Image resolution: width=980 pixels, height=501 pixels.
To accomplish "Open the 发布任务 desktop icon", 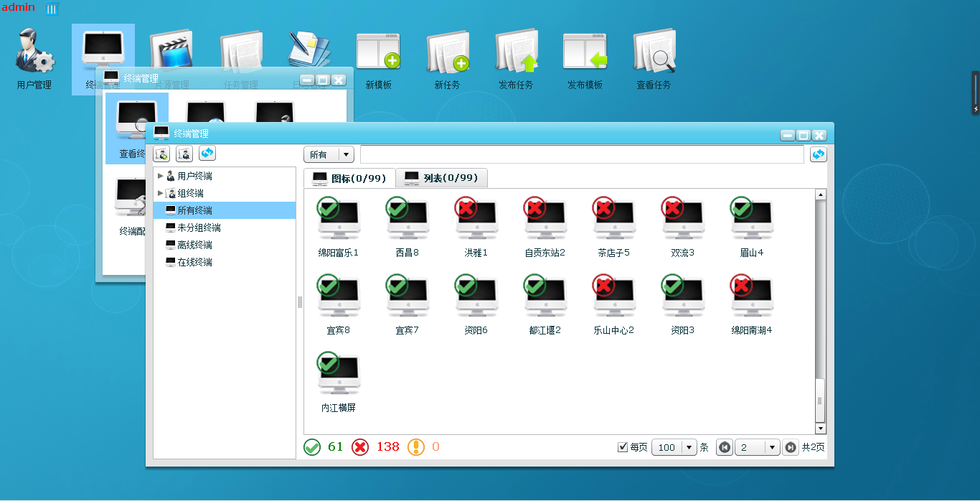I will 516,60.
